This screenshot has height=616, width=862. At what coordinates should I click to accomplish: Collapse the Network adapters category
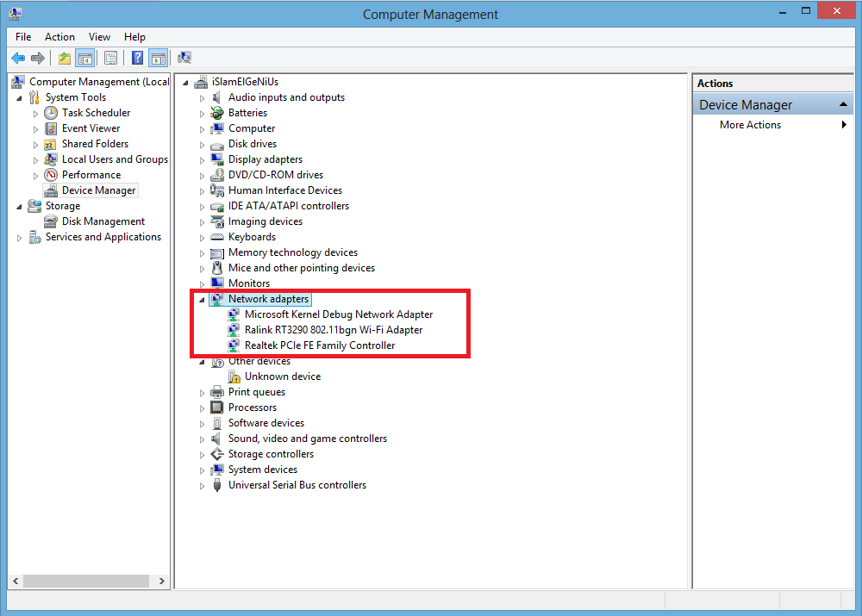(202, 300)
